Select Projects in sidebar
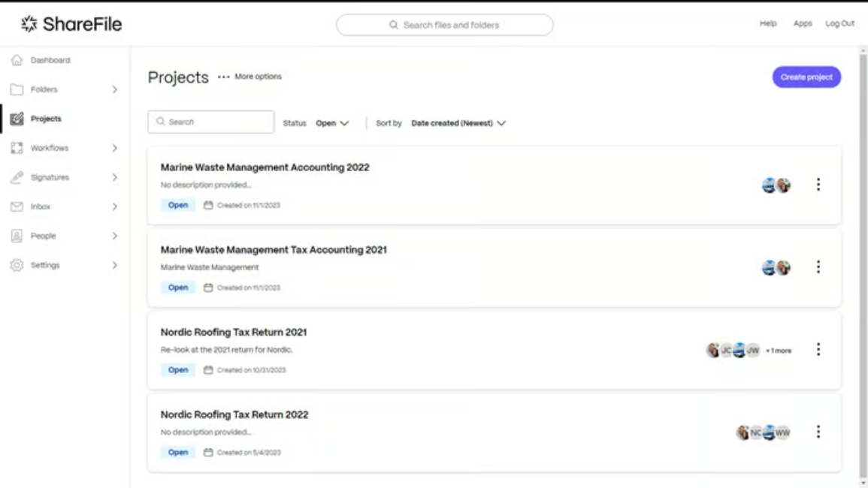 [x=46, y=119]
